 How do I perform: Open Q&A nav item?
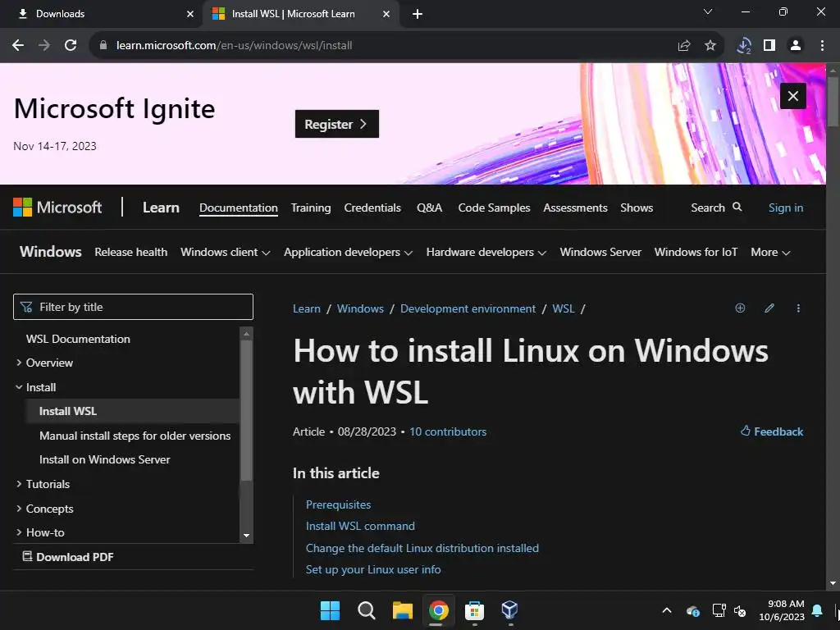pos(429,208)
